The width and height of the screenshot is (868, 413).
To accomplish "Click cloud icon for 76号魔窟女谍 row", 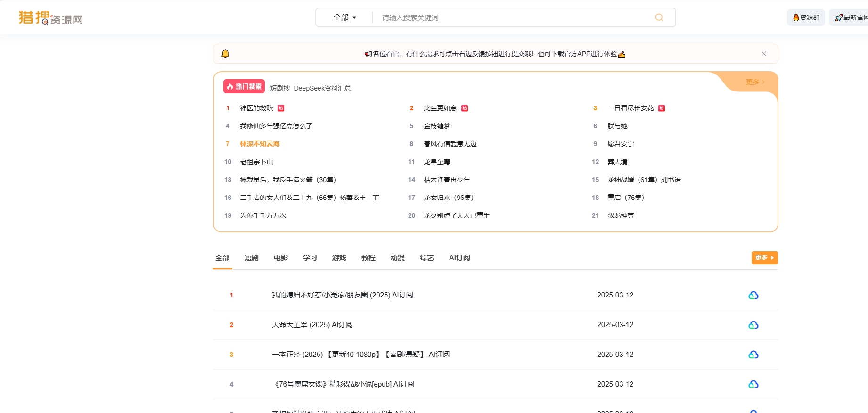I will click(x=753, y=384).
